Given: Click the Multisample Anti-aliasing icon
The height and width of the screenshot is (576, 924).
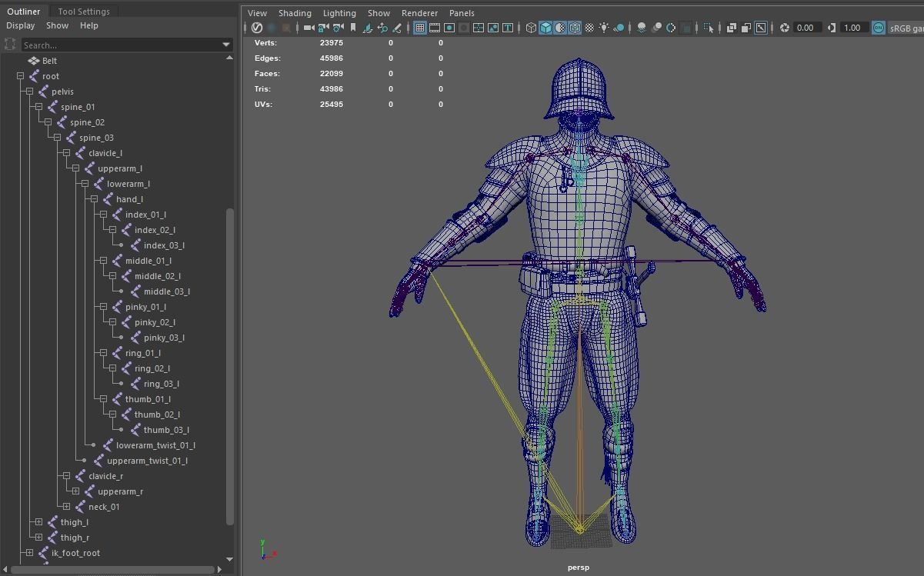Looking at the screenshot, I should [x=671, y=28].
